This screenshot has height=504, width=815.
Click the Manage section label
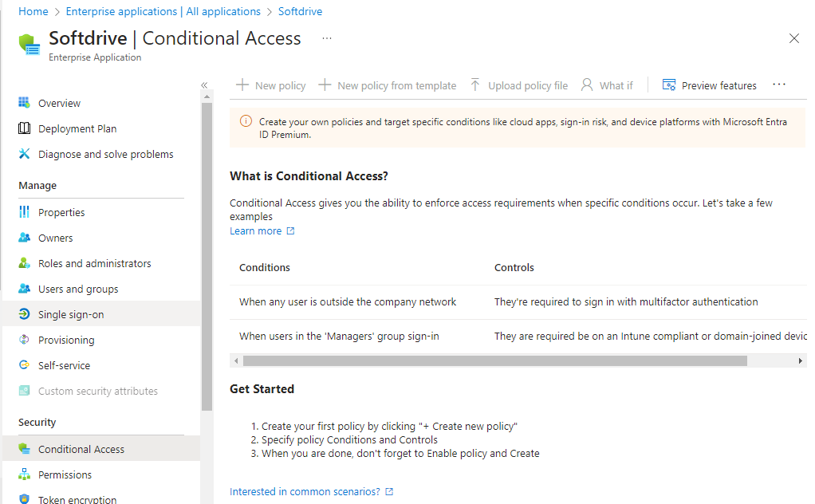point(37,186)
